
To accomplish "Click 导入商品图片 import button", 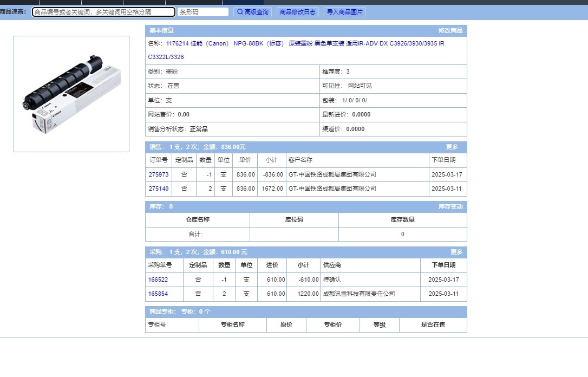I will [345, 12].
